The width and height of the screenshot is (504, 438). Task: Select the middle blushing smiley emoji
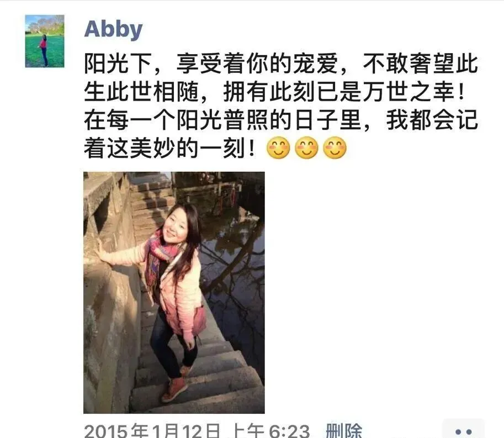coord(306,147)
